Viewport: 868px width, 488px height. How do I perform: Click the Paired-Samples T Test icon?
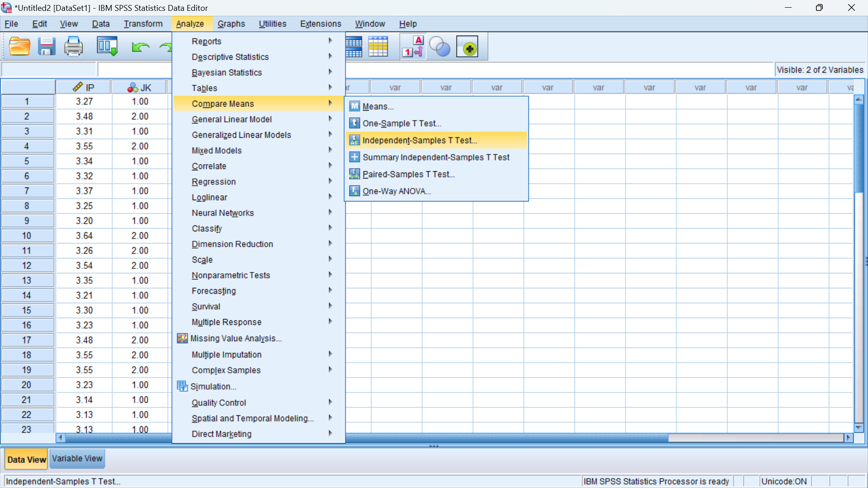click(354, 174)
